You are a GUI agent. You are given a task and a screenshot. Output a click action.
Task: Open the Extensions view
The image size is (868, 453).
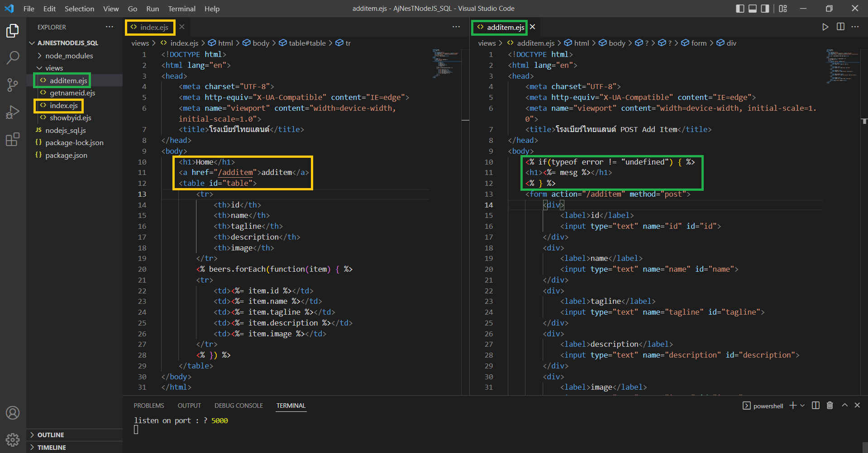coord(13,139)
